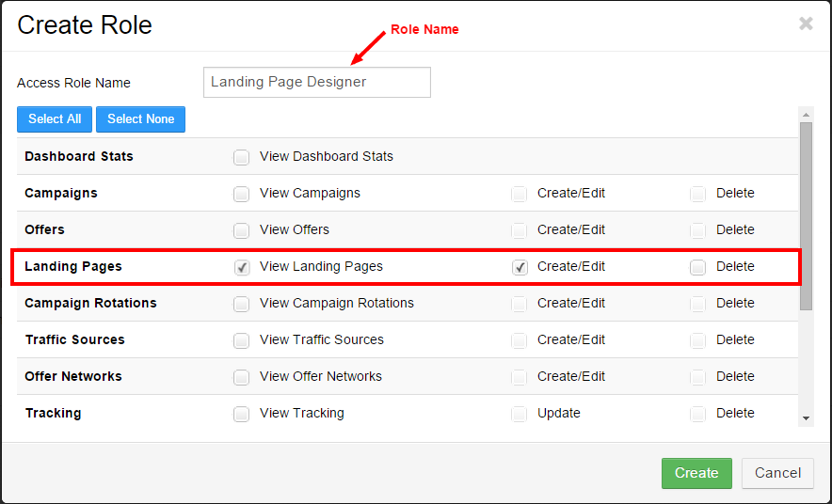Check Delete in Traffic Sources row
This screenshot has height=504, width=832.
697,340
